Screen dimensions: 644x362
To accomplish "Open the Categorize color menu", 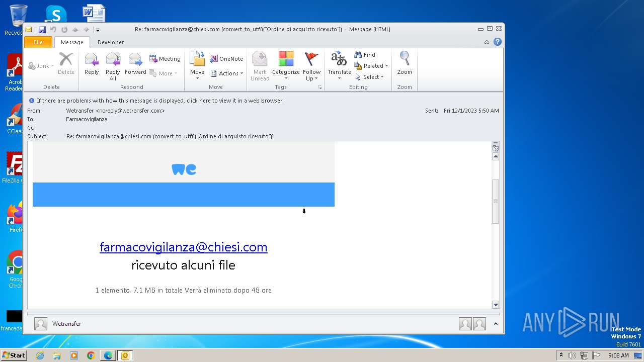I will [286, 66].
